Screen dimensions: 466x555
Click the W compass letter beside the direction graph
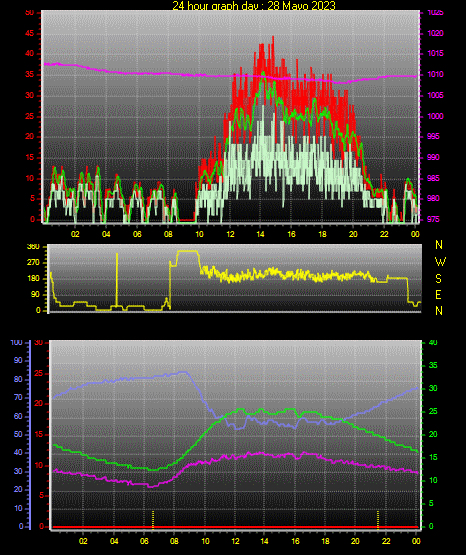[x=440, y=262]
